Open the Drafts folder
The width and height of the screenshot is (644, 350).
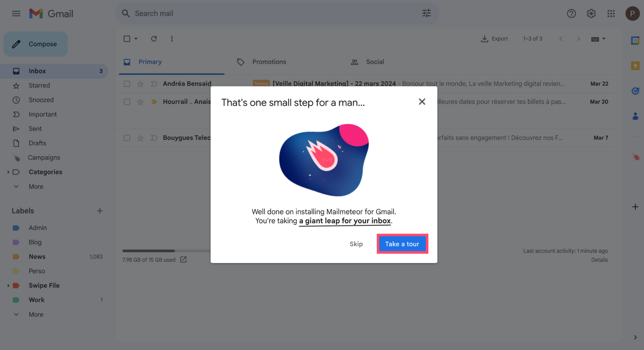click(x=54, y=143)
